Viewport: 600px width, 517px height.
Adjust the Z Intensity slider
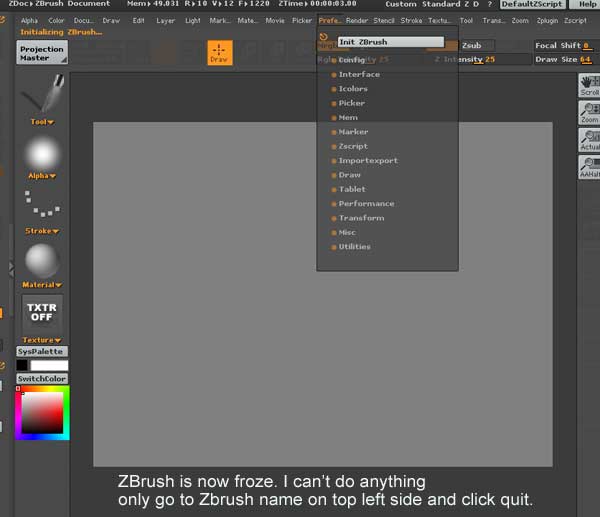pos(482,60)
